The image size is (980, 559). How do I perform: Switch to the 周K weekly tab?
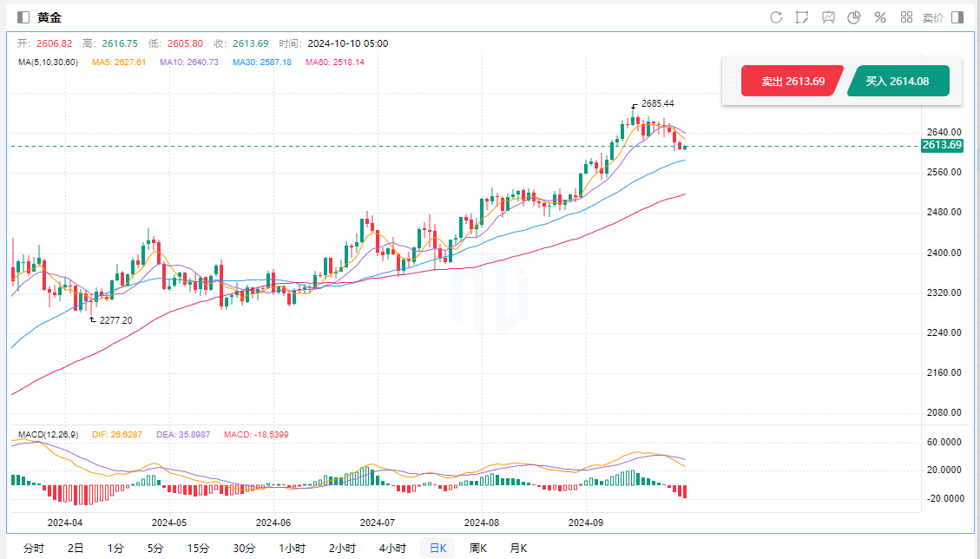(478, 548)
